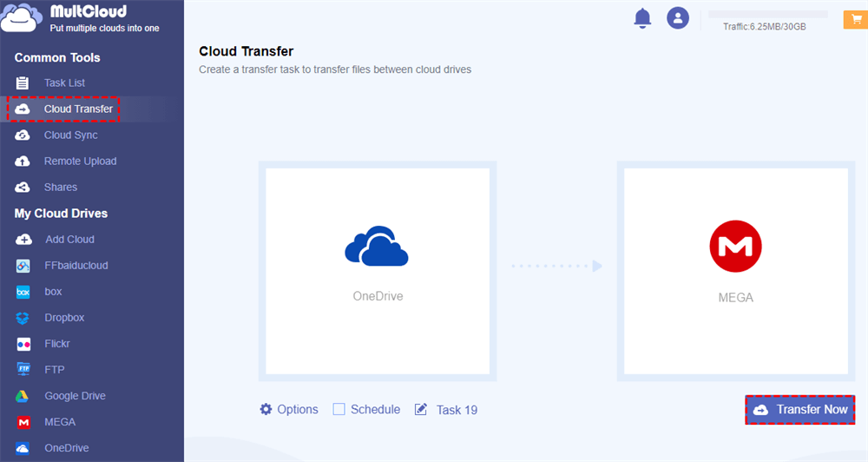Select Cloud Transfer in sidebar
Screen dimensions: 868x462
pyautogui.click(x=78, y=109)
